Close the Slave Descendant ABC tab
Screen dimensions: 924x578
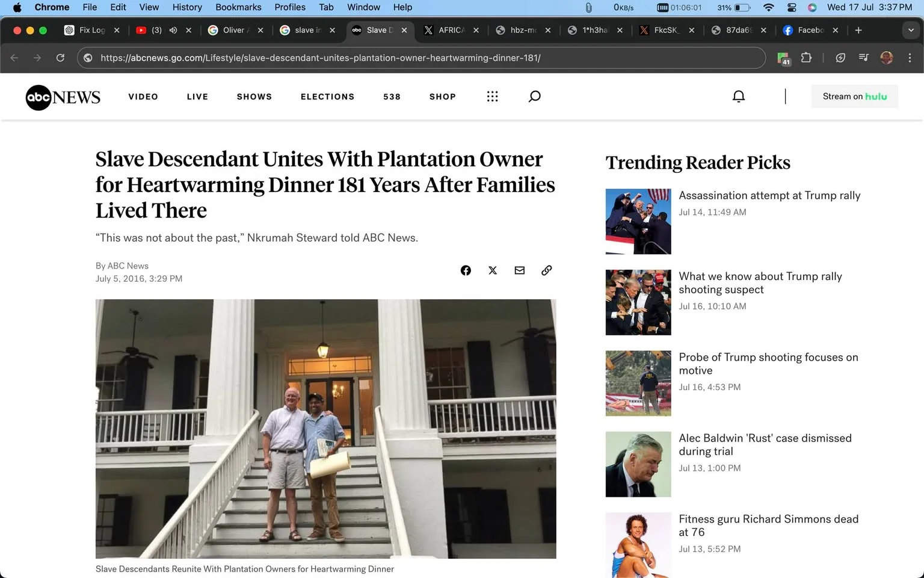404,30
